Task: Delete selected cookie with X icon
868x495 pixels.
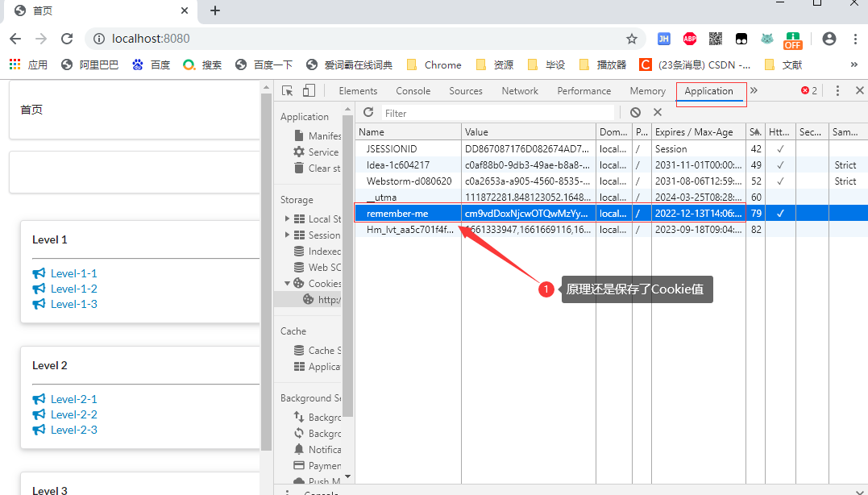Action: tap(658, 113)
